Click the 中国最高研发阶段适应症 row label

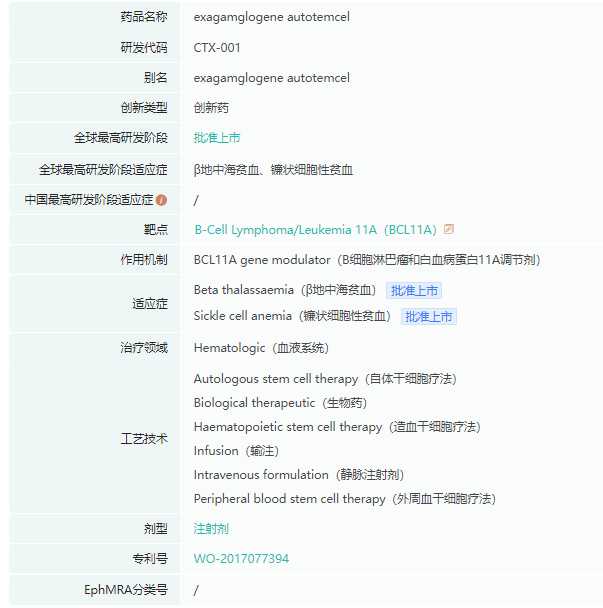coord(89,200)
